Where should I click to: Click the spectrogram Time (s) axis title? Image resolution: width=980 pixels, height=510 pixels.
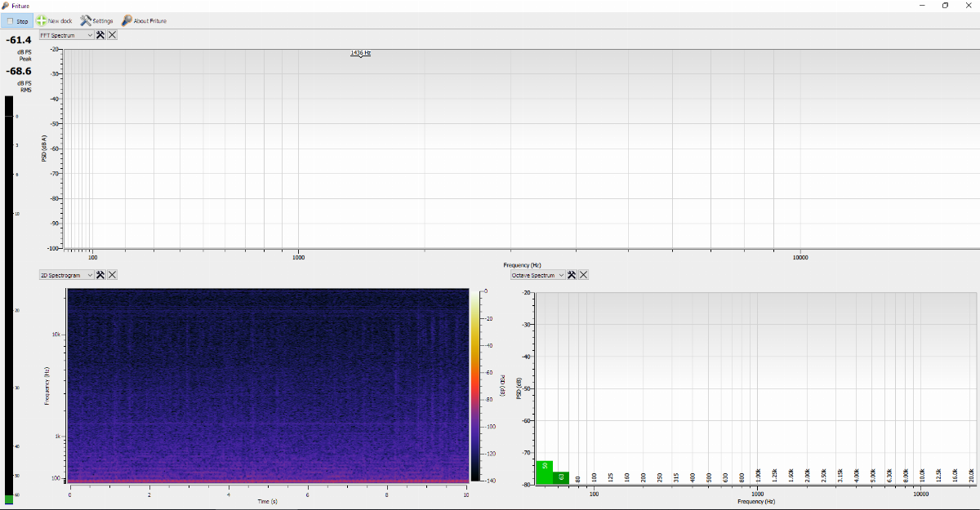[x=268, y=501]
